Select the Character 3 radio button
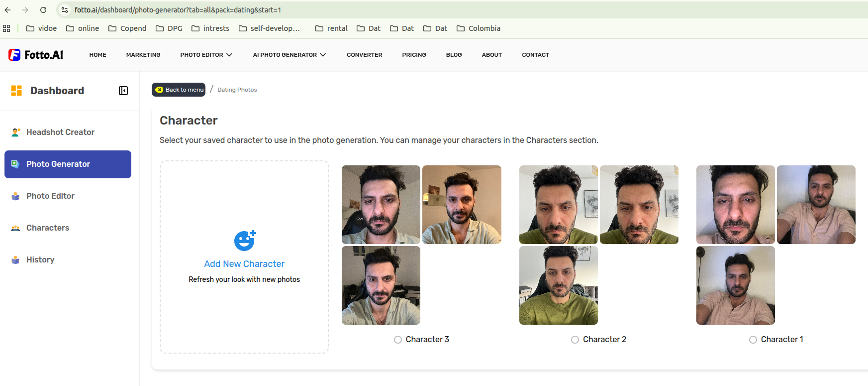 coord(398,340)
